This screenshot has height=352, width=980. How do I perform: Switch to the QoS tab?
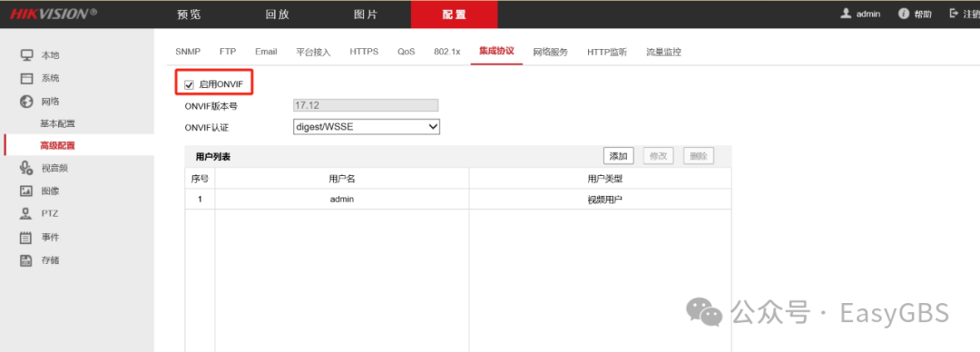click(407, 52)
